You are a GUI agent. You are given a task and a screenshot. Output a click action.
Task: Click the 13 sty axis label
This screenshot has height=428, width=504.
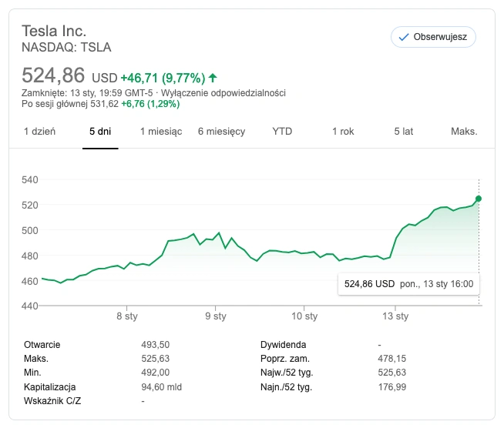click(395, 316)
